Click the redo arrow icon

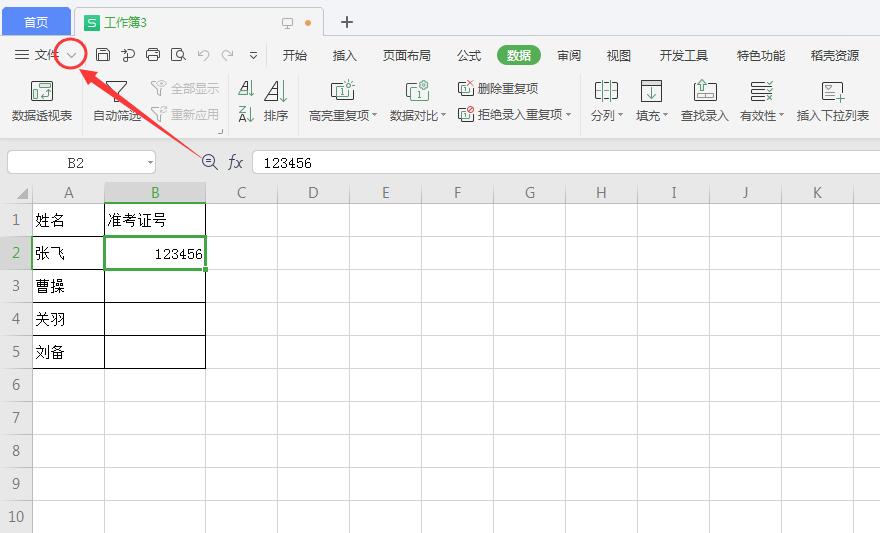click(227, 55)
